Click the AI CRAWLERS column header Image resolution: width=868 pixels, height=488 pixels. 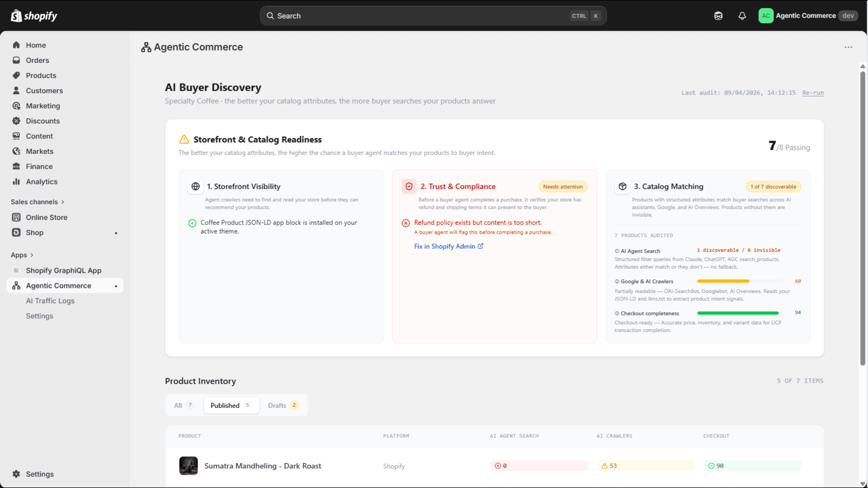point(615,436)
